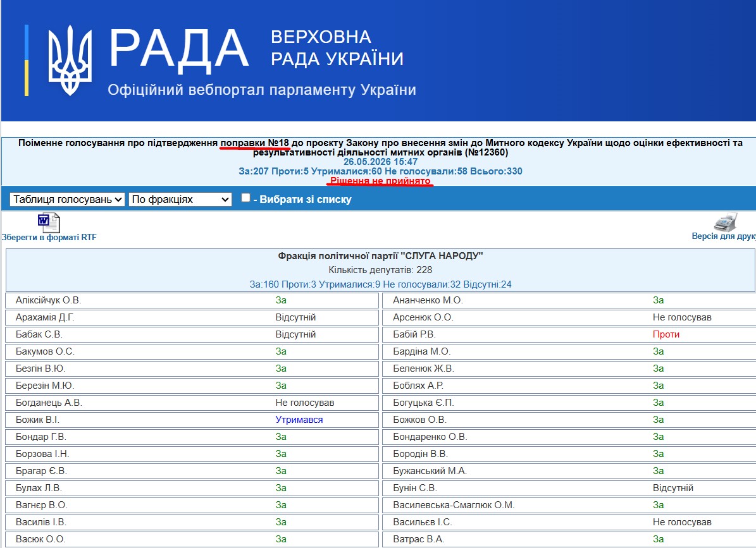Select deputy 'Булах Л.В.'
756x548 pixels.
(x=39, y=488)
